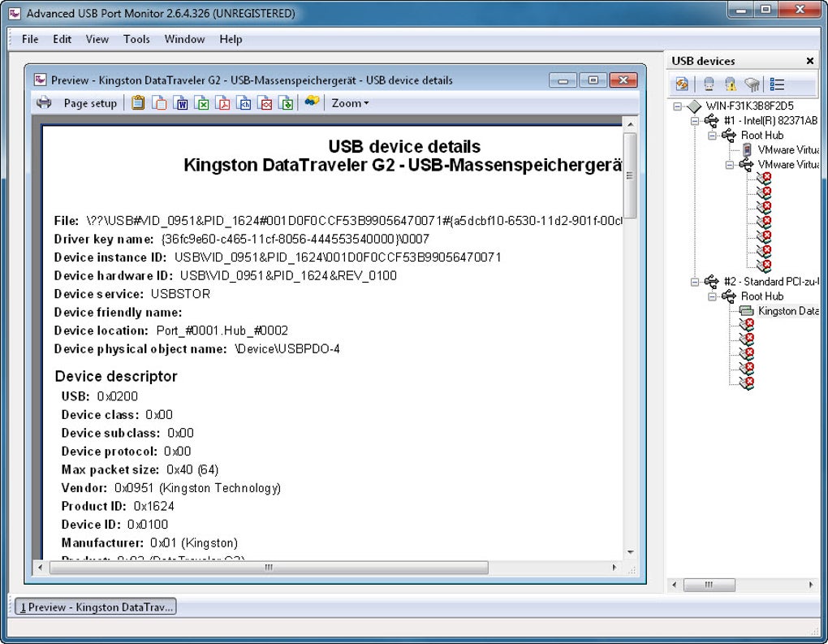Minimize the Preview child window
Viewport: 828px width, 644px height.
coord(563,80)
